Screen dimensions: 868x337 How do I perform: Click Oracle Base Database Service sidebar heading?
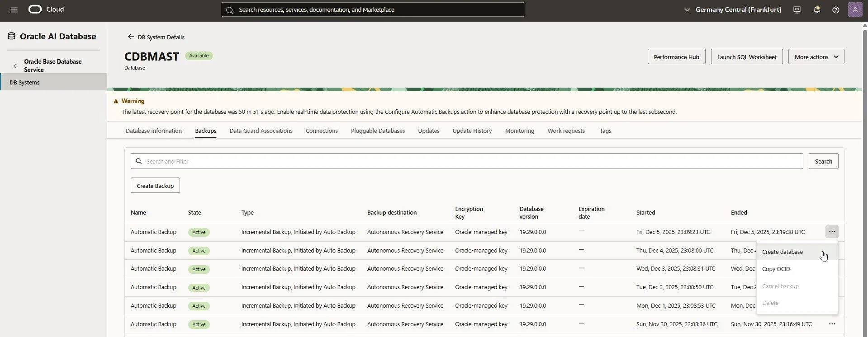(53, 66)
